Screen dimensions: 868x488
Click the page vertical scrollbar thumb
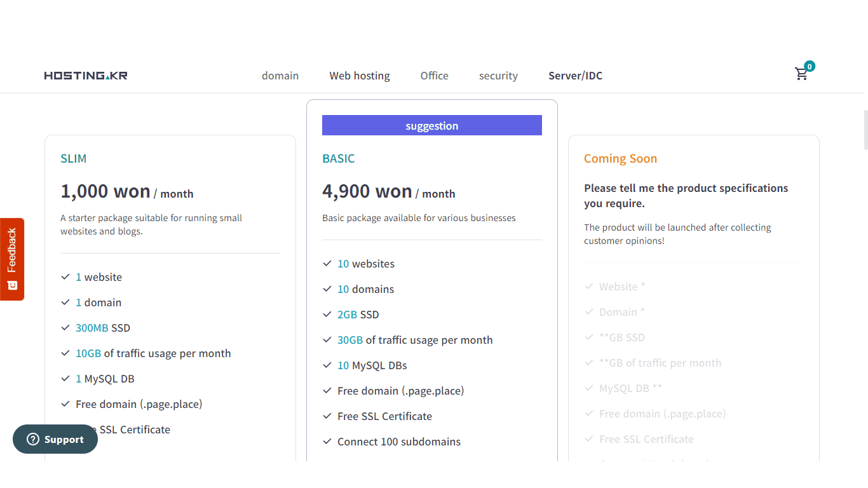[x=865, y=130]
